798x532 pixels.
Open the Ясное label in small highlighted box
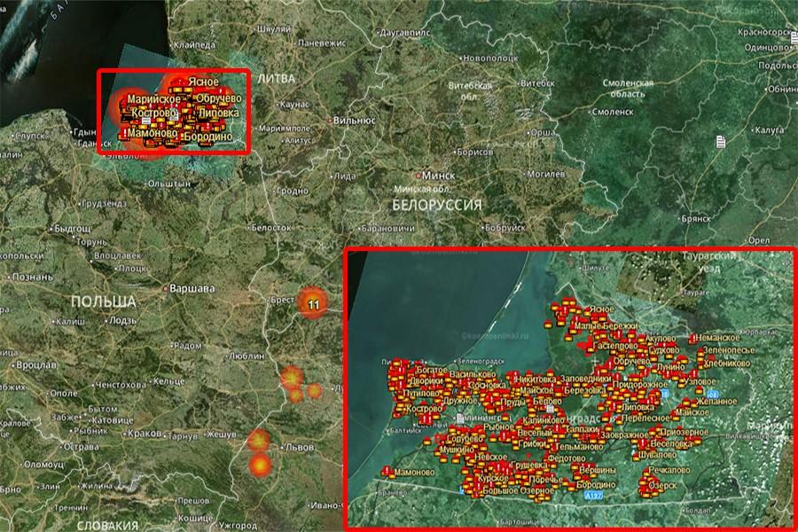203,82
